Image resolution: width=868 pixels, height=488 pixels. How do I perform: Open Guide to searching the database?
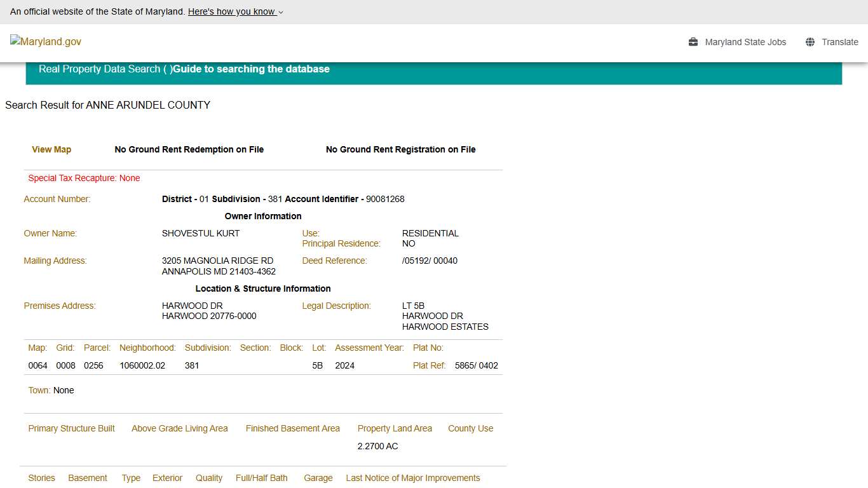click(x=251, y=69)
